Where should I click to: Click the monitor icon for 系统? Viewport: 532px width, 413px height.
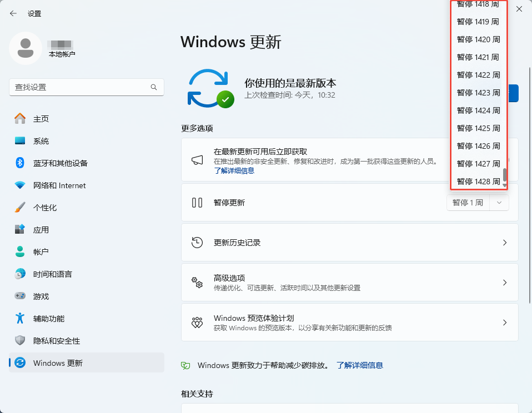20,140
